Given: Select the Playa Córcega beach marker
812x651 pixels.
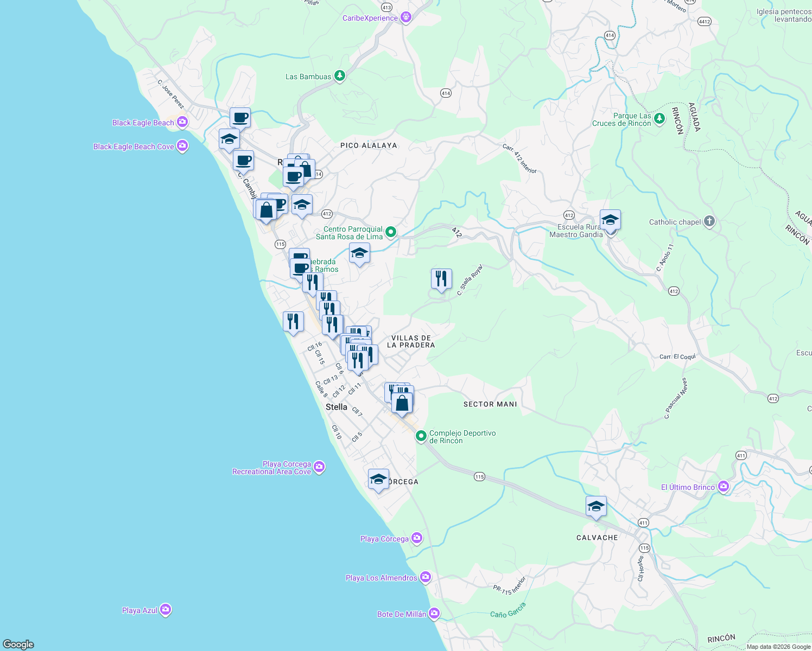Looking at the screenshot, I should click(x=416, y=538).
